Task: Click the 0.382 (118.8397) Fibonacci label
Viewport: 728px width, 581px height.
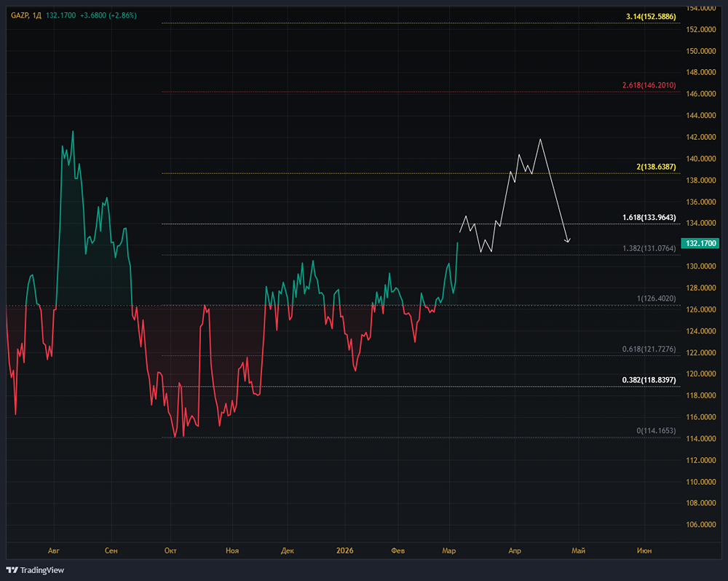Action: point(649,380)
